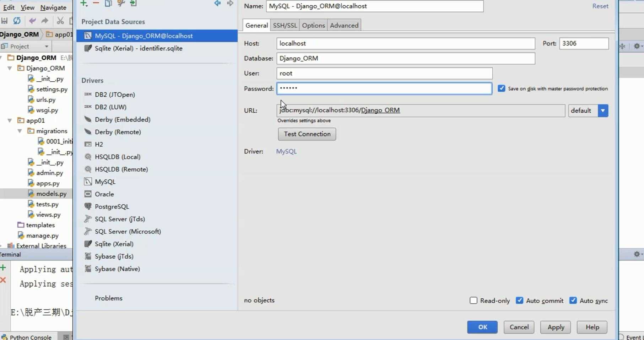Click the green plus add data source icon
Viewport: 644px width, 340px height.
pyautogui.click(x=84, y=3)
